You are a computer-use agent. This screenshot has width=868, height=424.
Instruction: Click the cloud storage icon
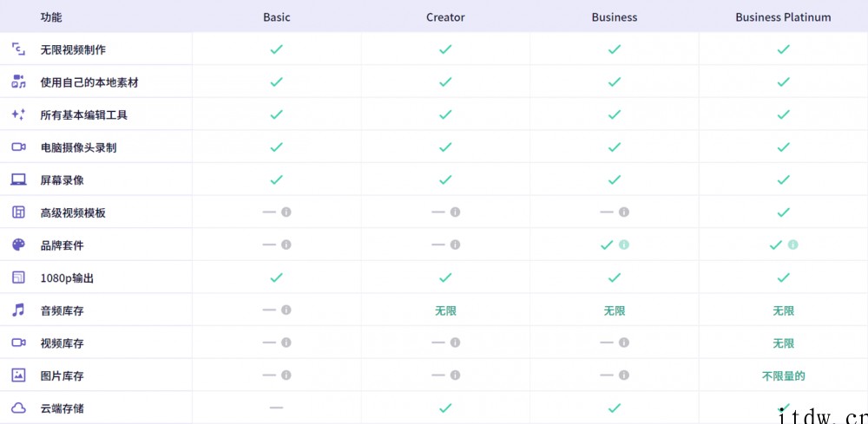point(19,408)
